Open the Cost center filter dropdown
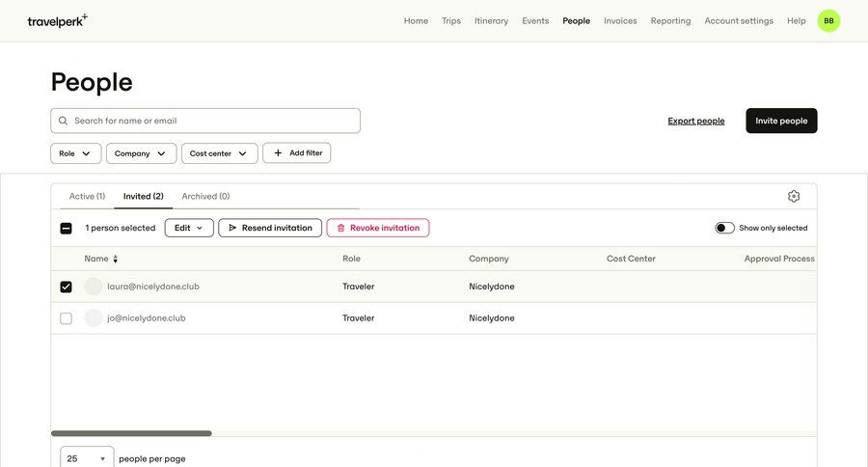Screen dimensions: 868x467 [x=219, y=153]
